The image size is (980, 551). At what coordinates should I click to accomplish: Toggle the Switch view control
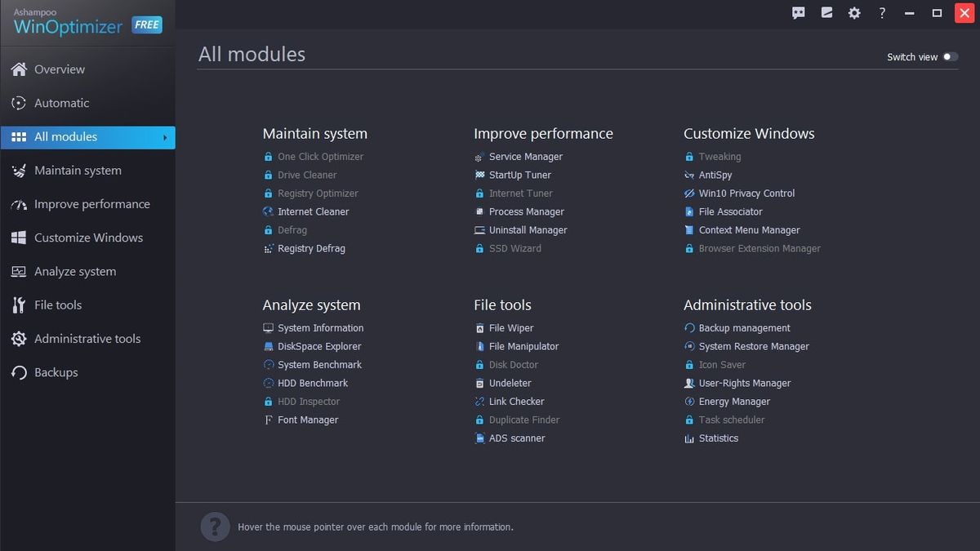coord(950,57)
